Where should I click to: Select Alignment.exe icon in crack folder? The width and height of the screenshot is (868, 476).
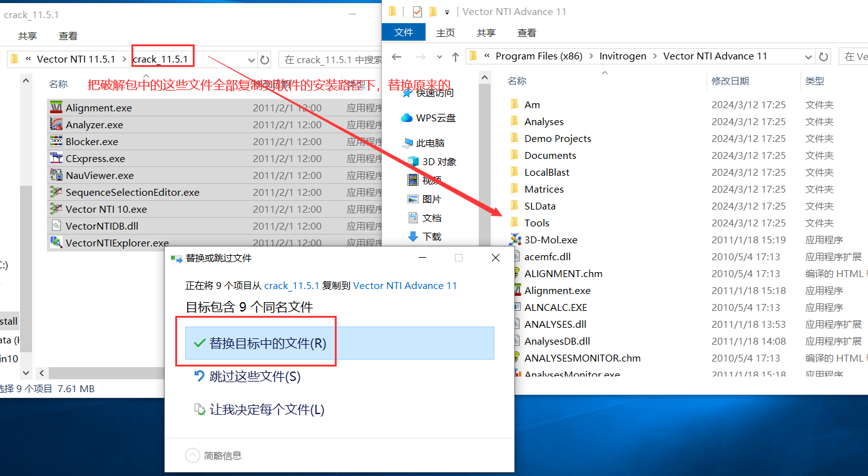[x=56, y=108]
